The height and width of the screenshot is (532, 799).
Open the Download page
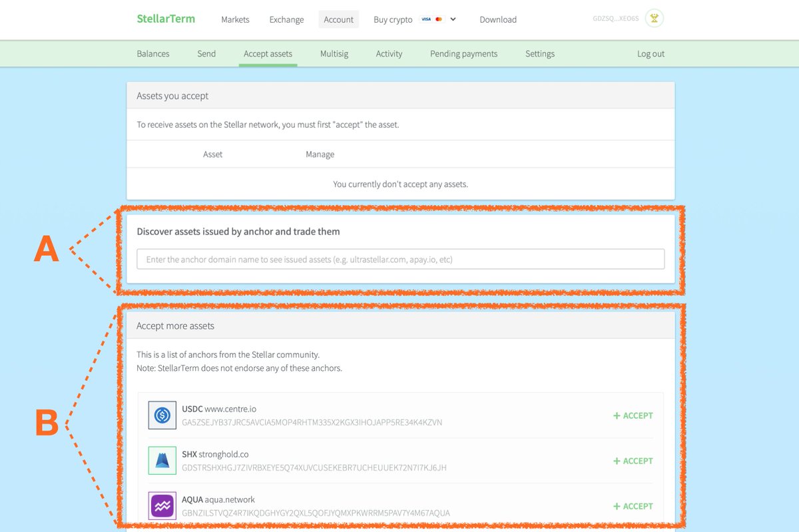click(x=498, y=19)
